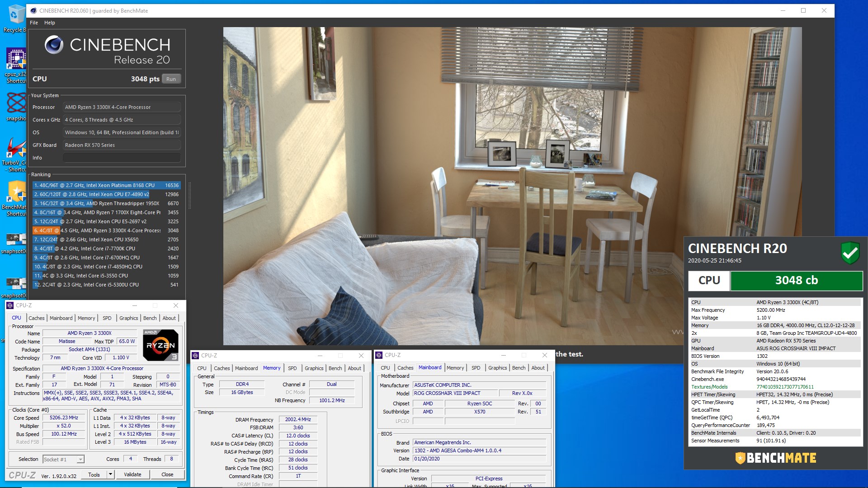Viewport: 868px width, 488px height.
Task: Open the TurboV Core shortcut icon
Action: (x=15, y=155)
